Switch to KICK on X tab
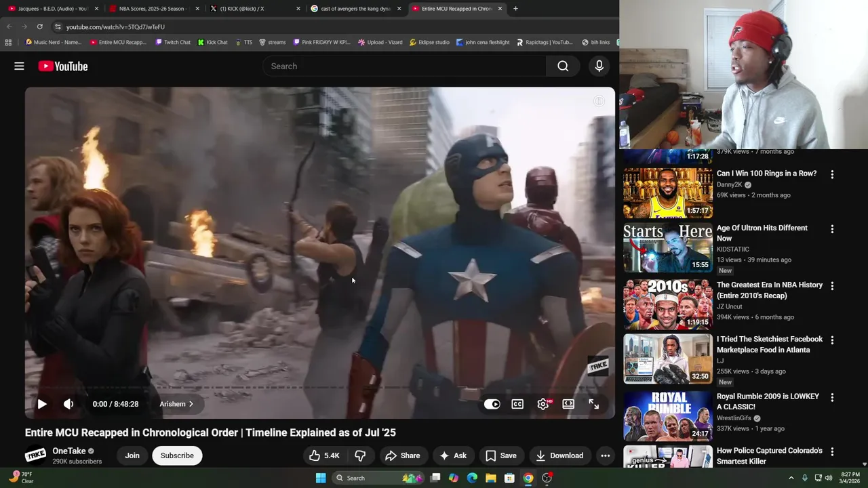The image size is (868, 488). (x=255, y=9)
